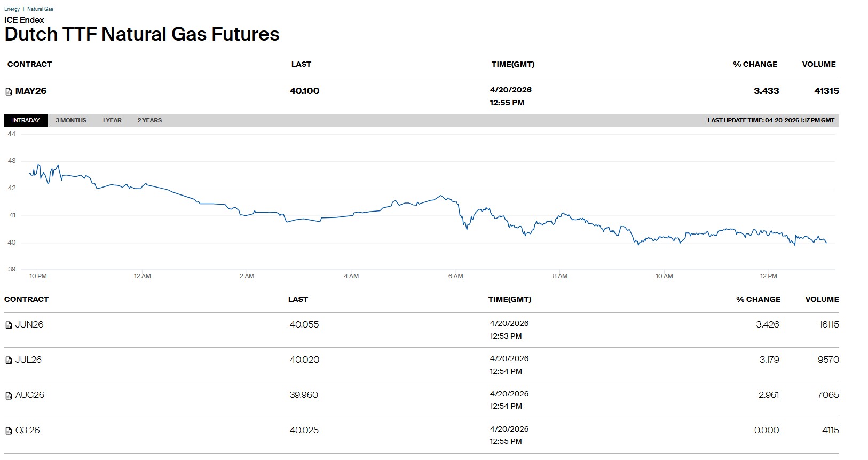Go to the Natural Gas breadcrumb link
Viewport: 868px width, 460px height.
tap(40, 9)
